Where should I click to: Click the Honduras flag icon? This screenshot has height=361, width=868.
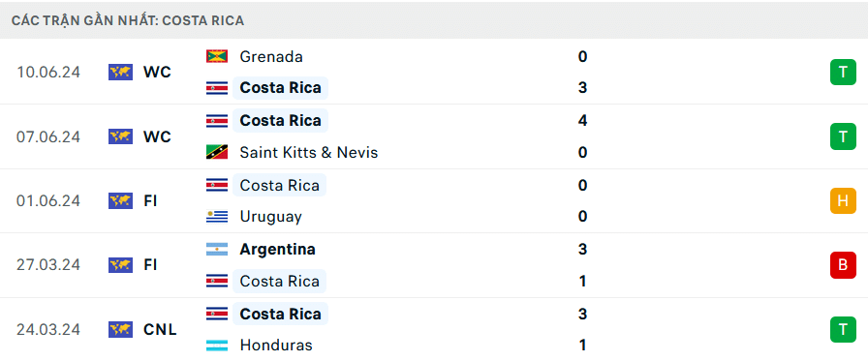tap(217, 346)
